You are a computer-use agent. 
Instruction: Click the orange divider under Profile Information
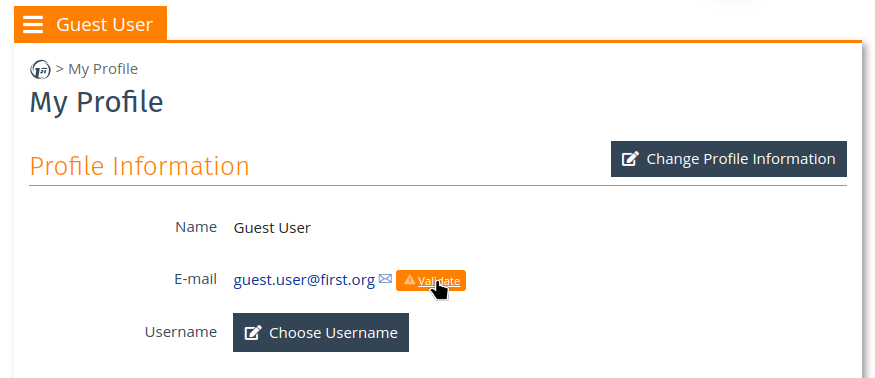coord(438,185)
